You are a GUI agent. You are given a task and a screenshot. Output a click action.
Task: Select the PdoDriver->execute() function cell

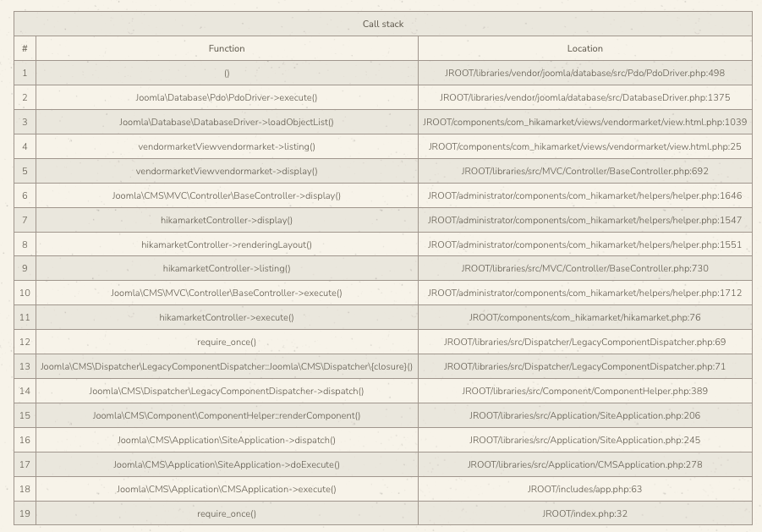tap(227, 97)
